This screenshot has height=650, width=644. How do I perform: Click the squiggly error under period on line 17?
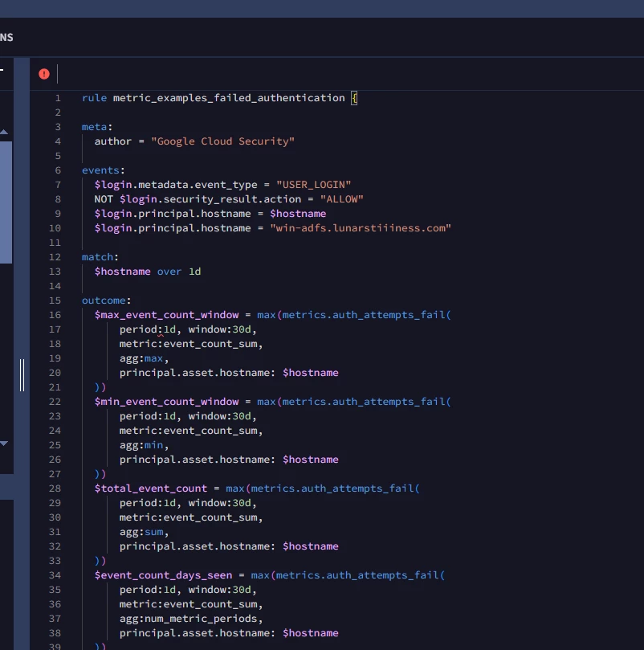coord(161,335)
